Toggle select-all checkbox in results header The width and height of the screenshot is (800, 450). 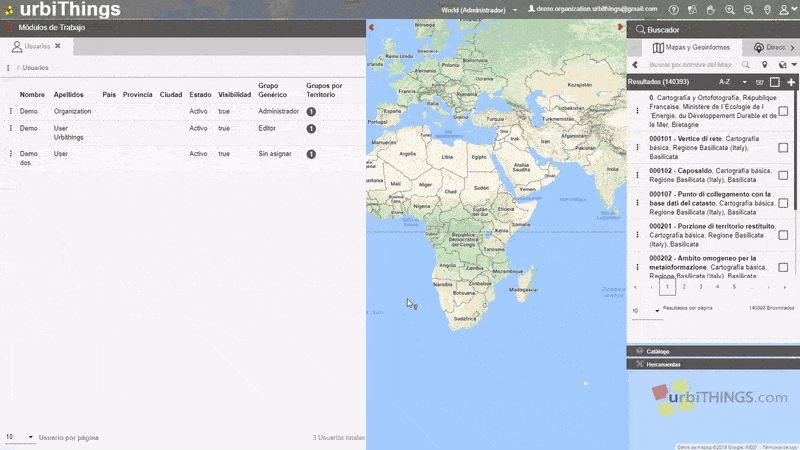point(774,82)
